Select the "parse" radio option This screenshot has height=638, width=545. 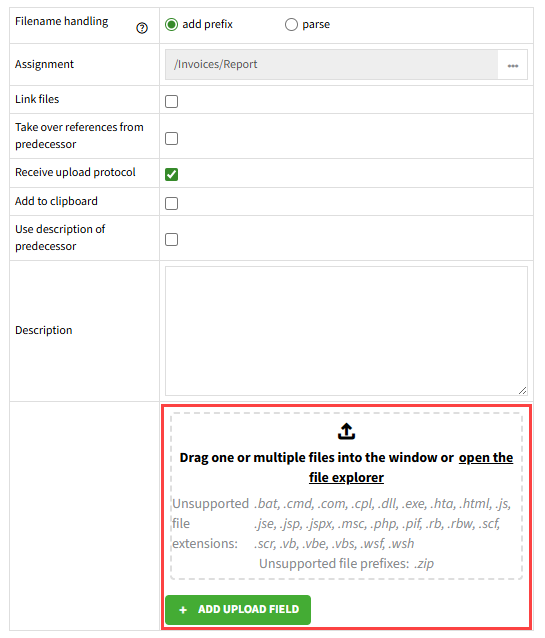(291, 24)
